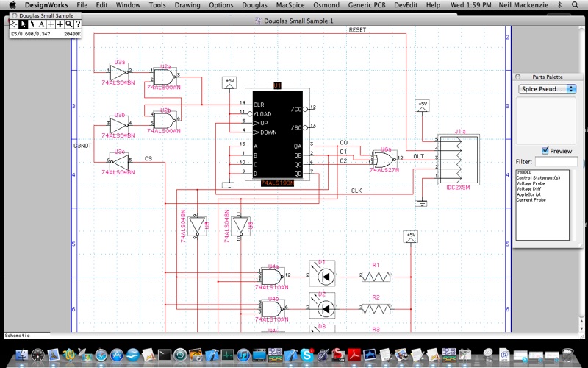Click the Neil Mackenzie user menu

(523, 5)
